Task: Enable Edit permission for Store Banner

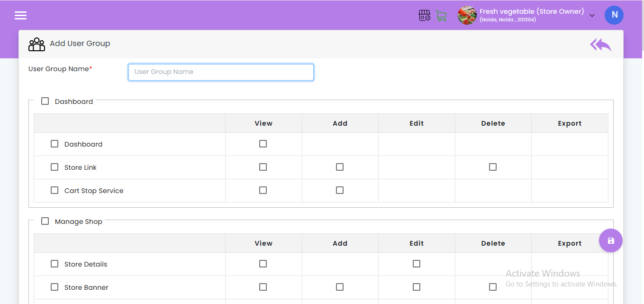Action: pyautogui.click(x=417, y=287)
